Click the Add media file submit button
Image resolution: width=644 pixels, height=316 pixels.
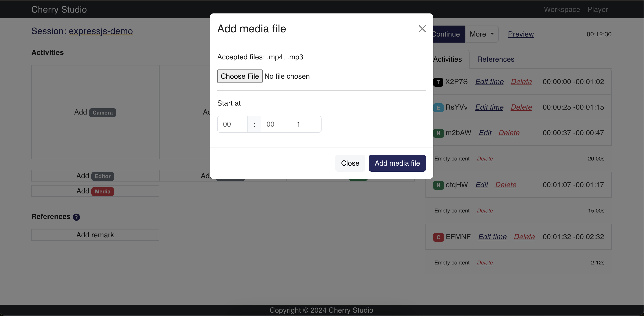click(397, 163)
